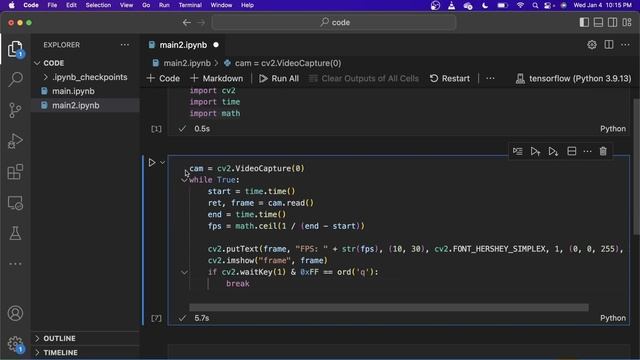
Task: Run the selected cell with play button
Action: coord(152,162)
